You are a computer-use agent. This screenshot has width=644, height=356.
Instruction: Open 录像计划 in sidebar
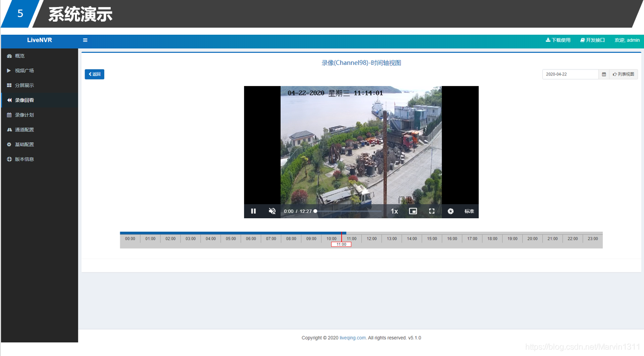pos(39,115)
